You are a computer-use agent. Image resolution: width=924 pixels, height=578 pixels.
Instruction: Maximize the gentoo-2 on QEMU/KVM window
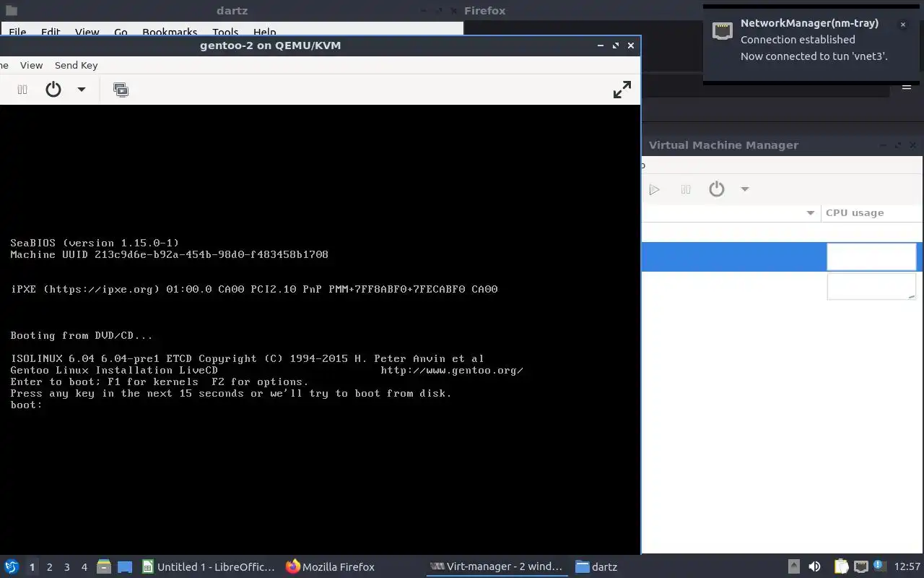point(616,45)
